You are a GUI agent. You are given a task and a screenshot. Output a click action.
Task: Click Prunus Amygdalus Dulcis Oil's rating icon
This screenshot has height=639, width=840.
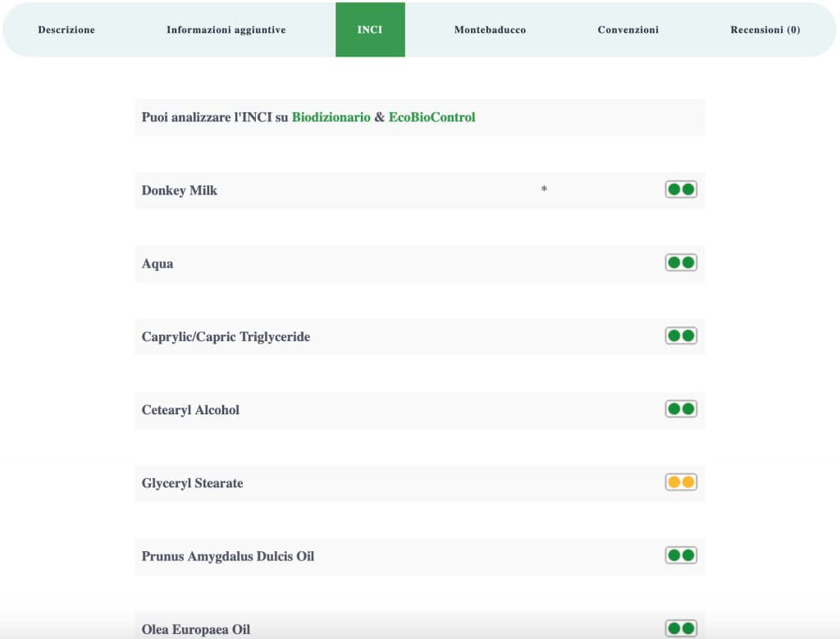[x=681, y=555]
